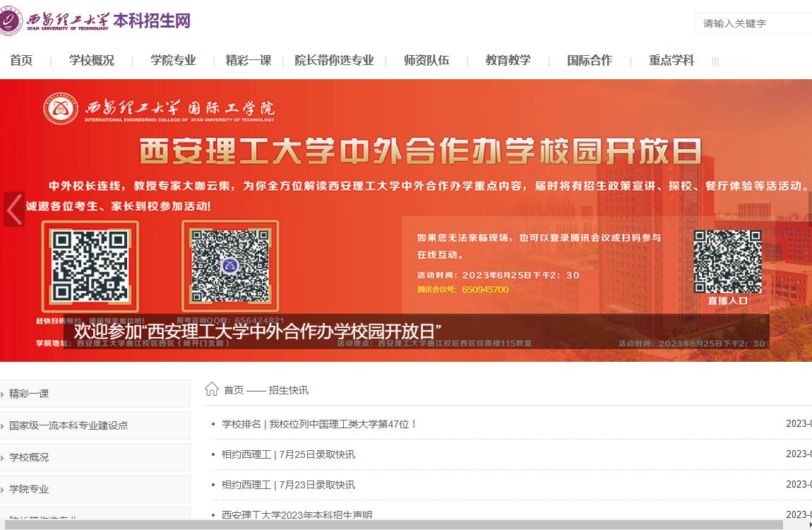This screenshot has height=530, width=812.
Task: Click the university logo emblem at top left
Action: 10,20
